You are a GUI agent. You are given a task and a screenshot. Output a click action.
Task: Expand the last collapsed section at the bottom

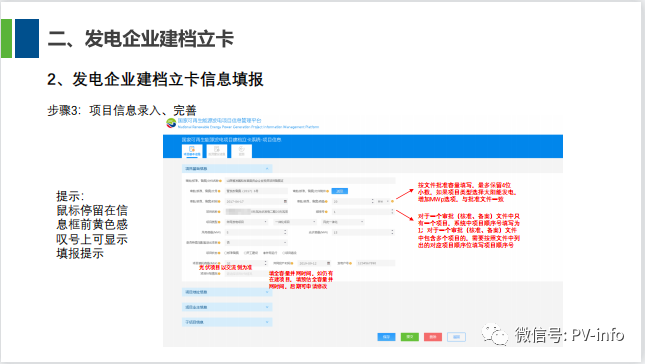click(227, 322)
